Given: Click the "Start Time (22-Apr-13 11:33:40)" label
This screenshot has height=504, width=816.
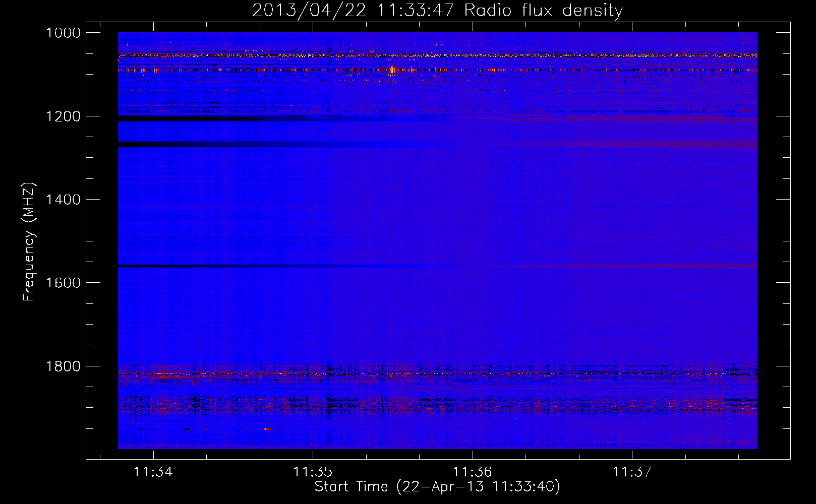Looking at the screenshot, I should pos(437,487).
